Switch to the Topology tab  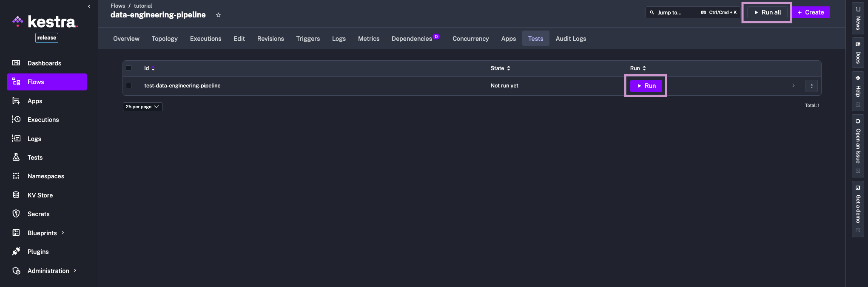[165, 39]
